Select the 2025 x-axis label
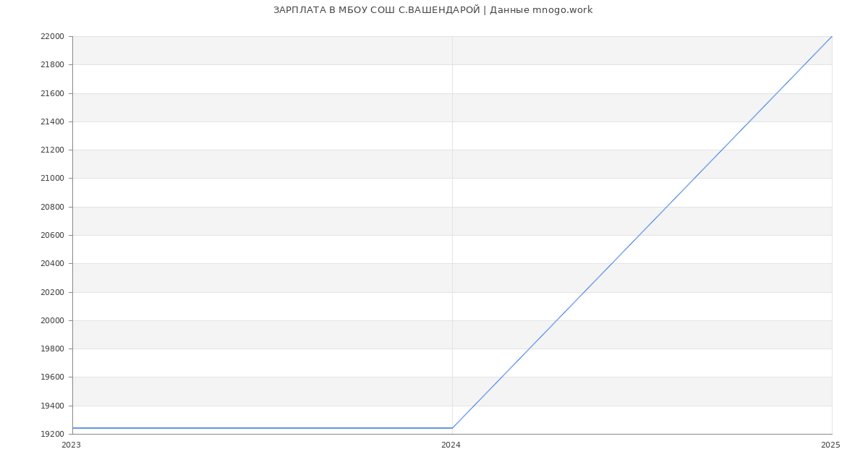The image size is (868, 470). tap(830, 445)
